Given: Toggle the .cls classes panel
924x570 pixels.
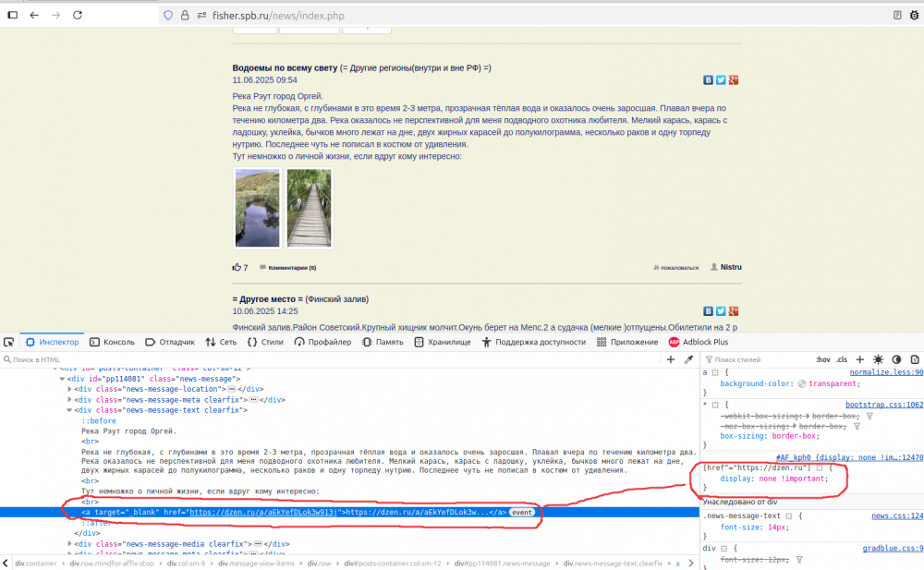Looking at the screenshot, I should (842, 359).
